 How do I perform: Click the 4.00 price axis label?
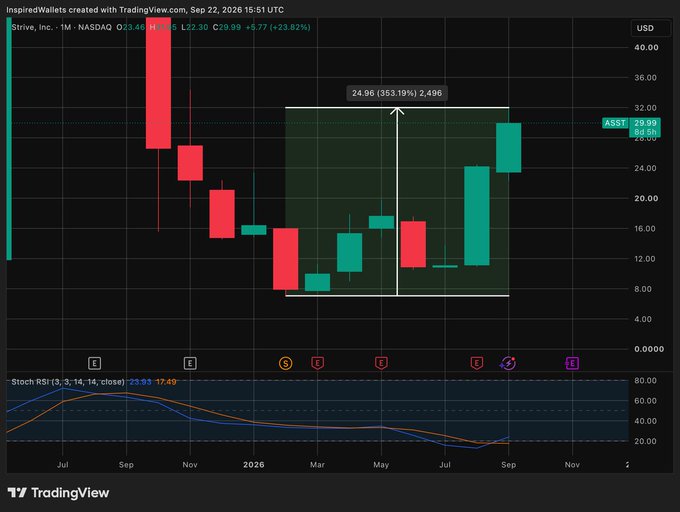(x=643, y=319)
